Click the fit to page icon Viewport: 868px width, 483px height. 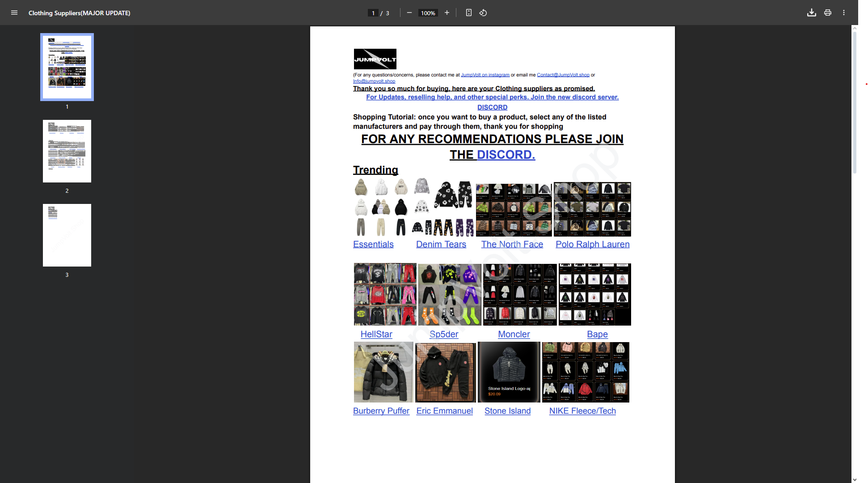tap(468, 13)
